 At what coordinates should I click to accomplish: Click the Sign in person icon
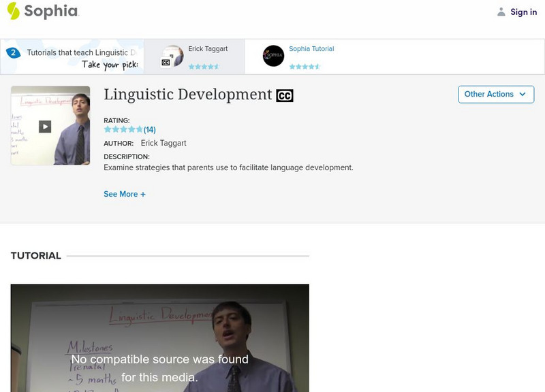[501, 11]
